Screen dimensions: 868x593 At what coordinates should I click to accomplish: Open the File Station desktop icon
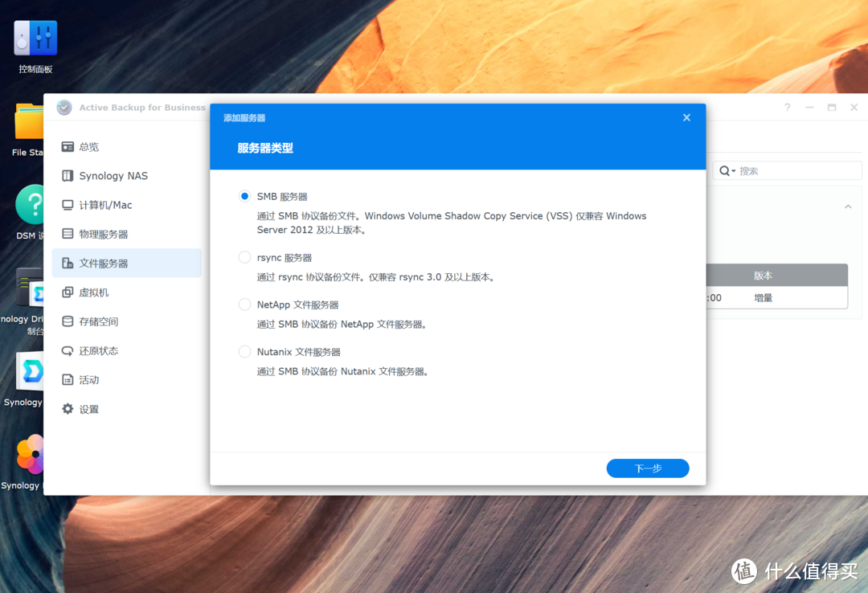click(x=31, y=121)
